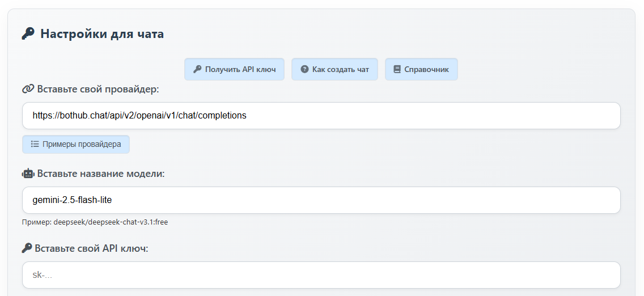This screenshot has width=644, height=296.
Task: Show Примеры провайдера list
Action: pos(76,144)
